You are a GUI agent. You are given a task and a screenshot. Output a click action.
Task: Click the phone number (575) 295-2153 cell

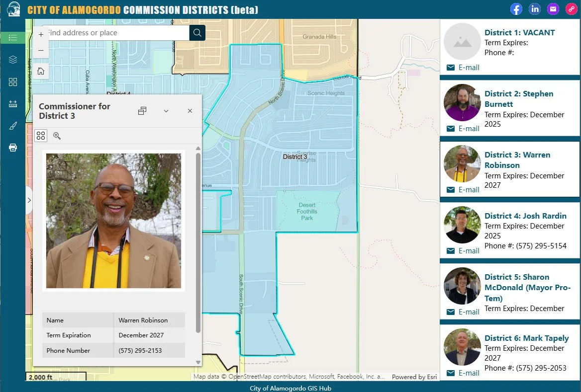point(149,350)
